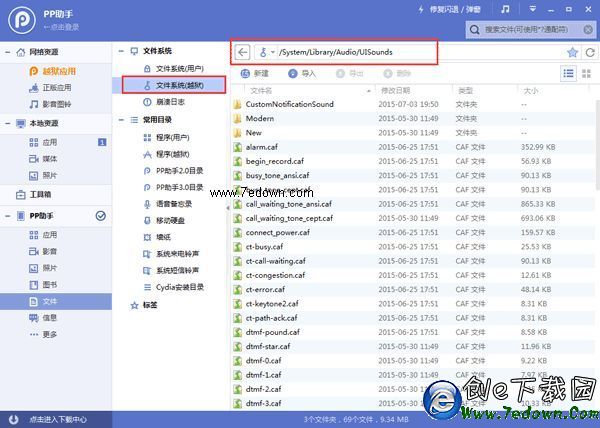Open 影音 under PP助手 device
Image resolution: width=600 pixels, height=428 pixels.
(43, 251)
